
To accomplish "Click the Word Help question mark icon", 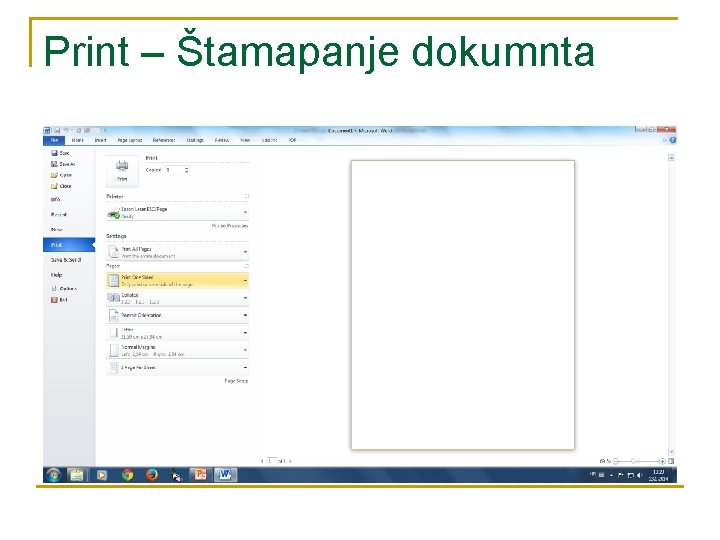I will 672,140.
